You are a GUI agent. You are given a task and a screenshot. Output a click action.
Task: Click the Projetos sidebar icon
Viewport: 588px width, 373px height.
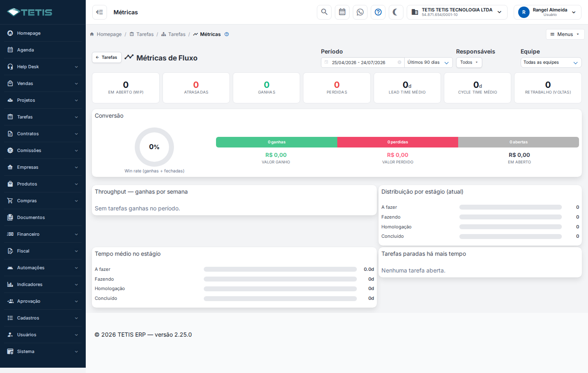pyautogui.click(x=10, y=100)
